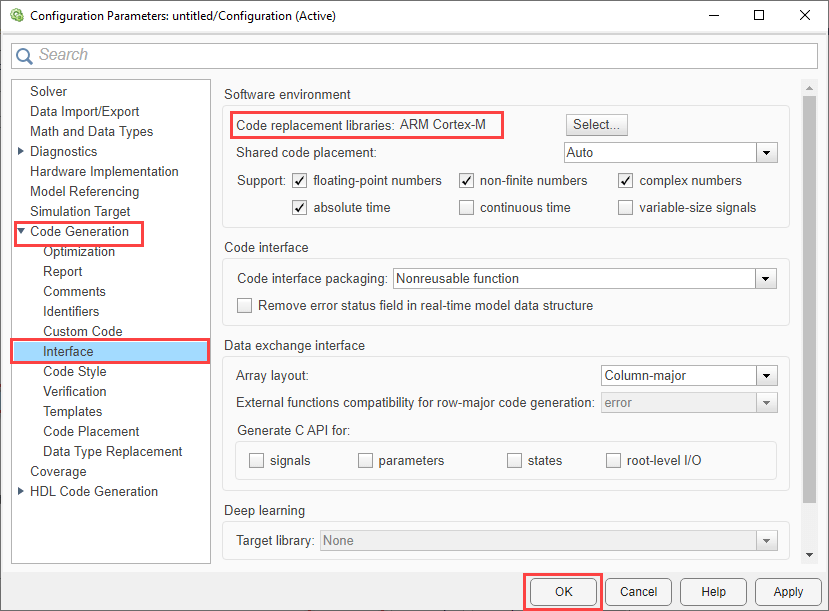
Task: Click the Simulink app icon in title bar
Action: pos(15,16)
